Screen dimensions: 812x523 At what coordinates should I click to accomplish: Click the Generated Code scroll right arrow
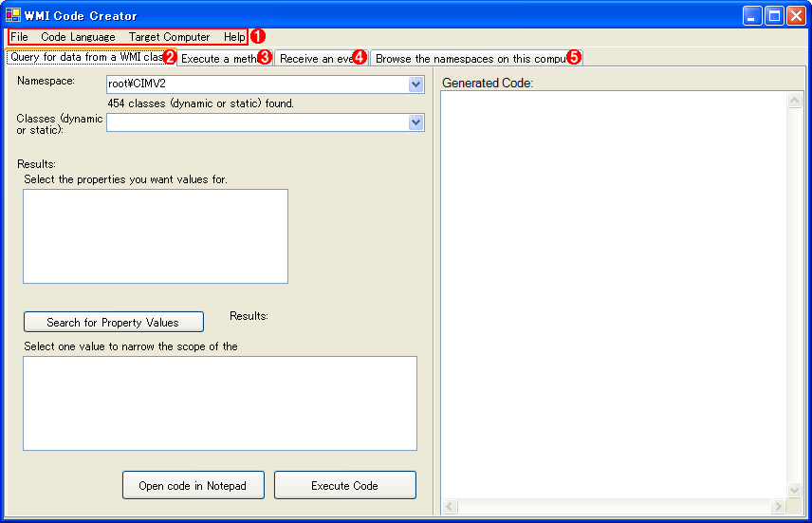[777, 507]
